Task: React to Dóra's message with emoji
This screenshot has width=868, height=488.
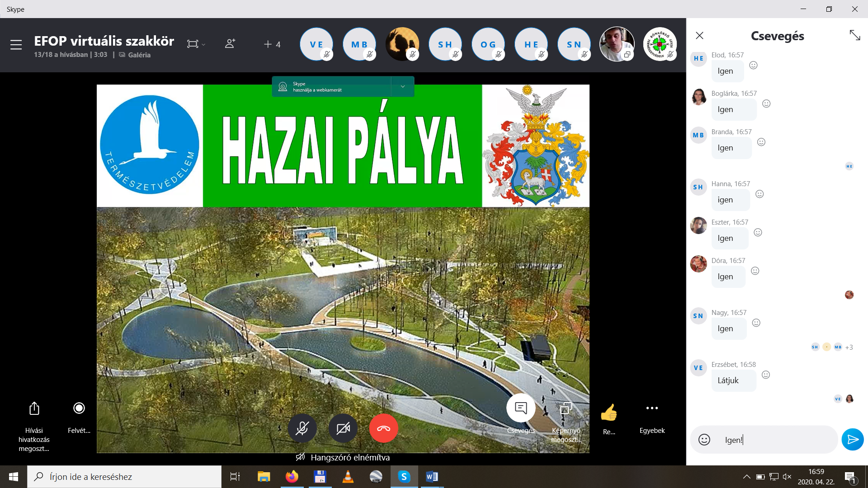Action: click(x=755, y=271)
